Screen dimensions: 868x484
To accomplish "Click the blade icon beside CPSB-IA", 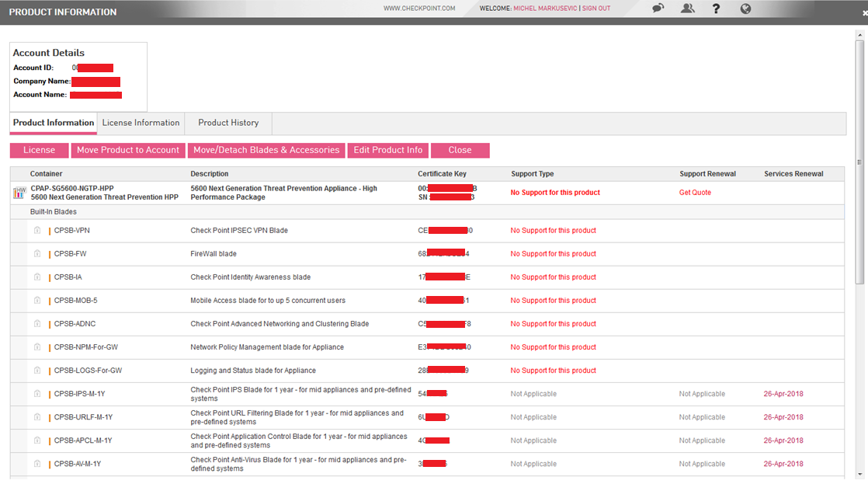I will pos(37,277).
